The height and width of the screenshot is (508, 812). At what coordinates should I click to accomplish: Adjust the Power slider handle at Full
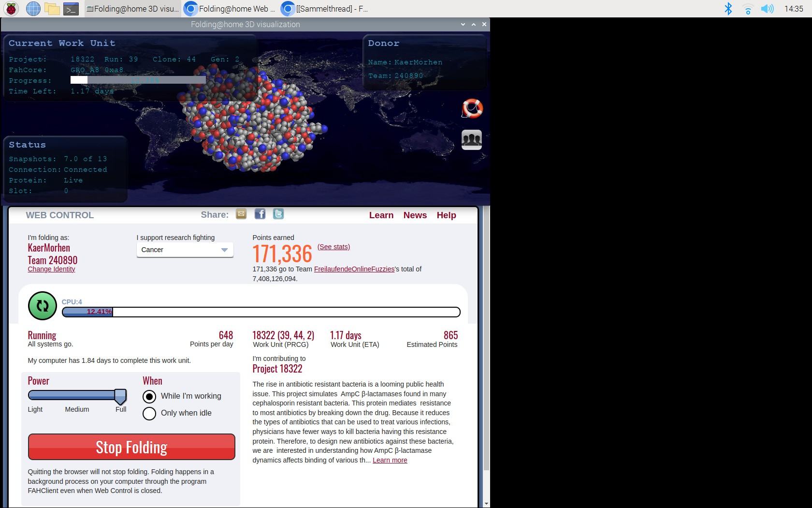click(x=120, y=396)
